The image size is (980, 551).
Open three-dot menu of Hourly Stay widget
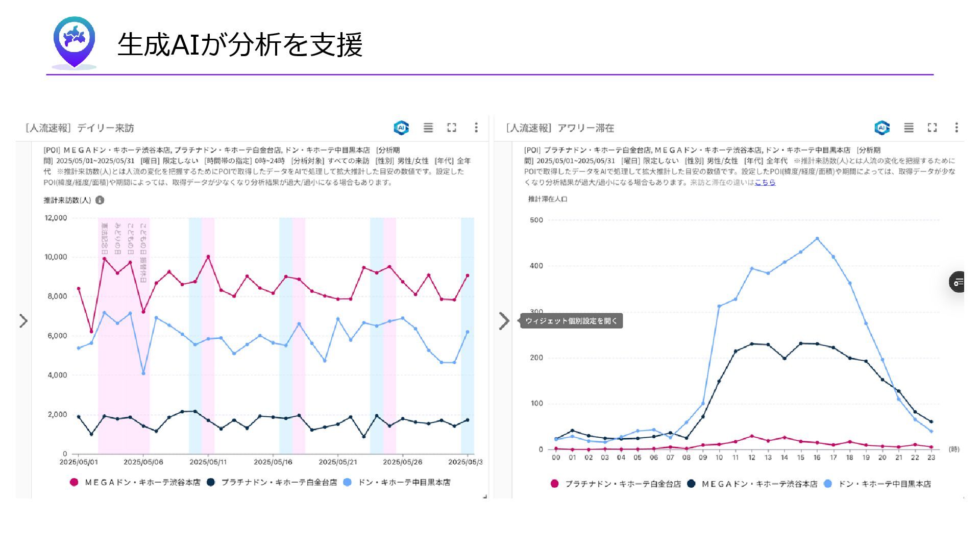957,128
